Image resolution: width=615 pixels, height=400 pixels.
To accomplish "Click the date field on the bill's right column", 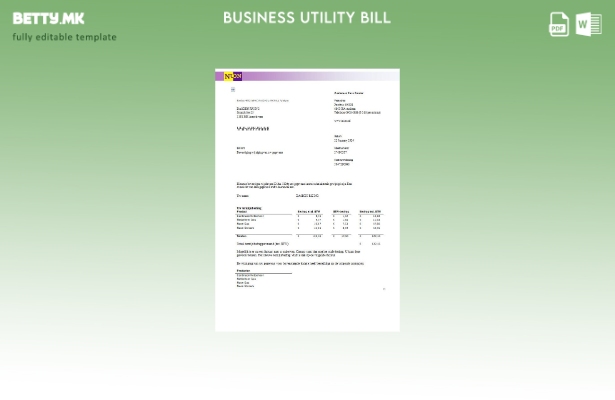I will (x=344, y=139).
